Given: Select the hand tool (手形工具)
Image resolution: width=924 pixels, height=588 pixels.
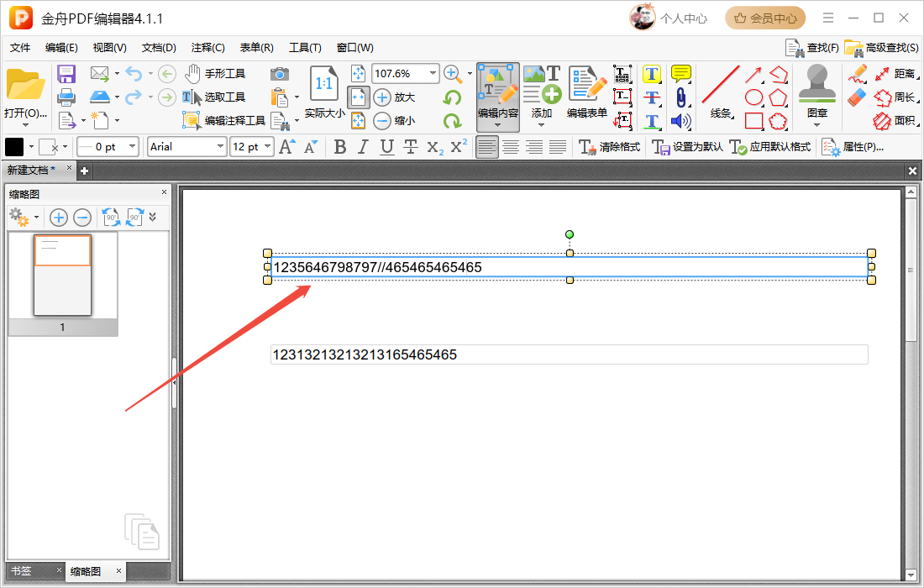Looking at the screenshot, I should pos(215,74).
